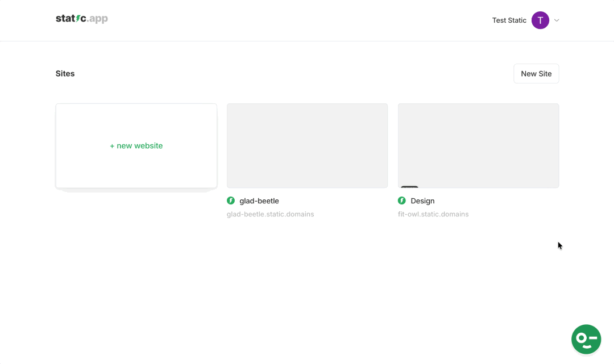The image size is (614, 364).
Task: Open account options via the avatar chevron
Action: (x=556, y=20)
